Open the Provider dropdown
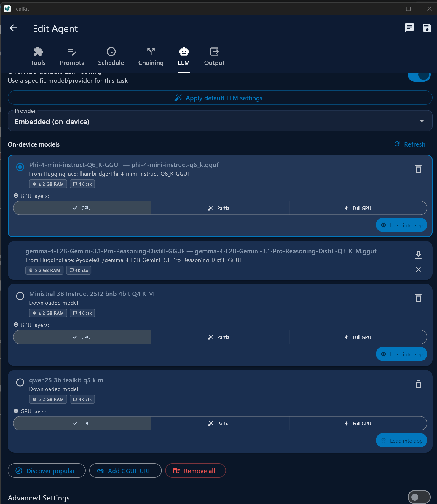This screenshot has height=504, width=437. tap(220, 121)
